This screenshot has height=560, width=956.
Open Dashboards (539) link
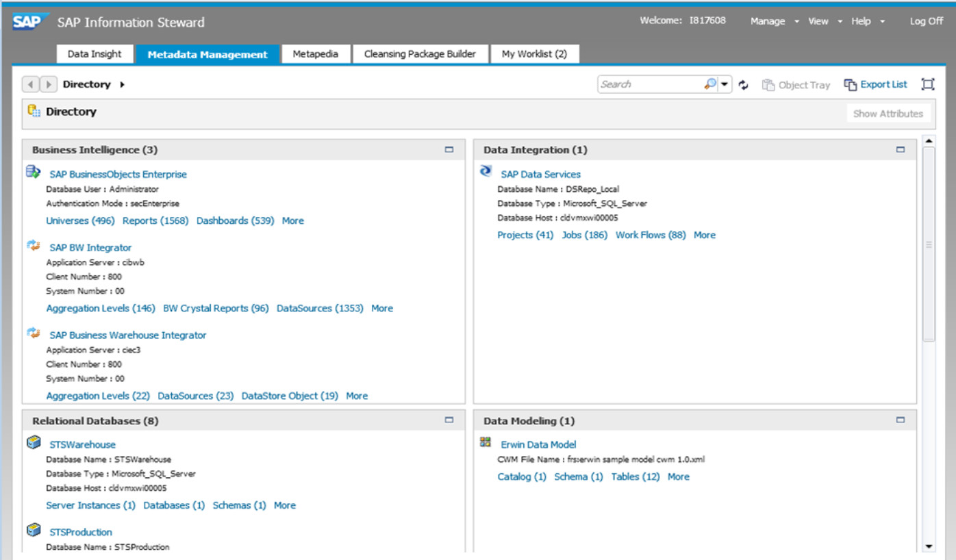click(236, 220)
